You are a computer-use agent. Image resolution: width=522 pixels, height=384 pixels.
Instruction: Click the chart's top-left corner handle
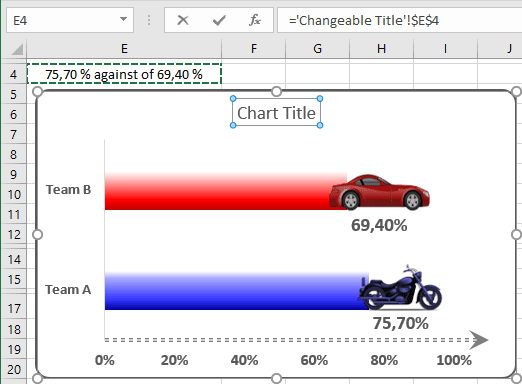tap(37, 91)
